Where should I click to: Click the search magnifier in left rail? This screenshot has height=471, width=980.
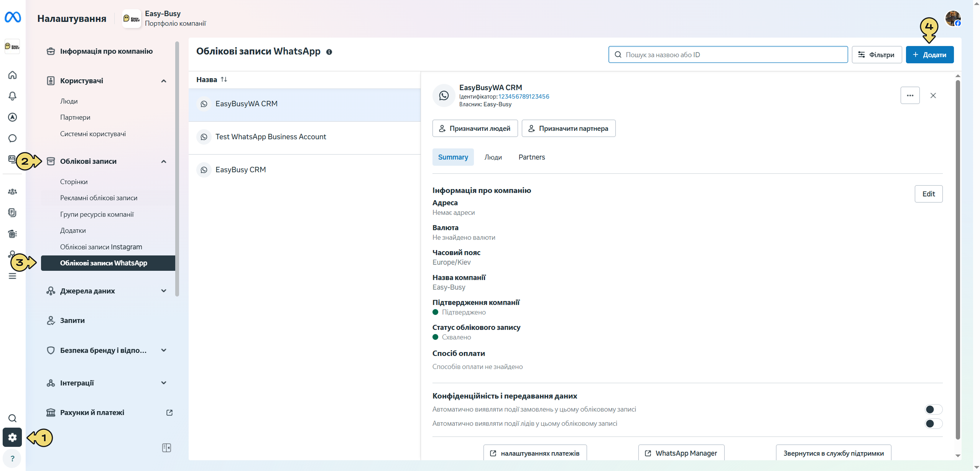click(x=12, y=418)
